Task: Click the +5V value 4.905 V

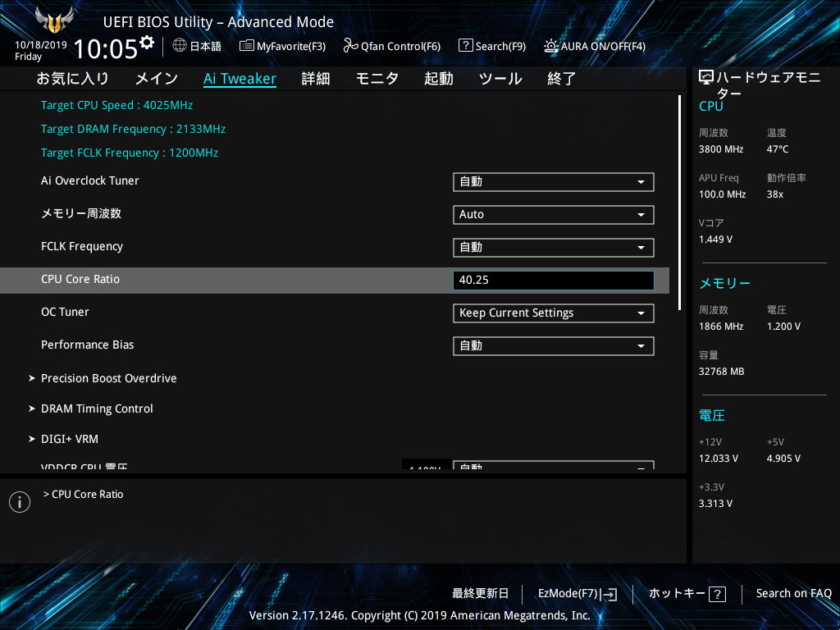Action: (x=783, y=459)
